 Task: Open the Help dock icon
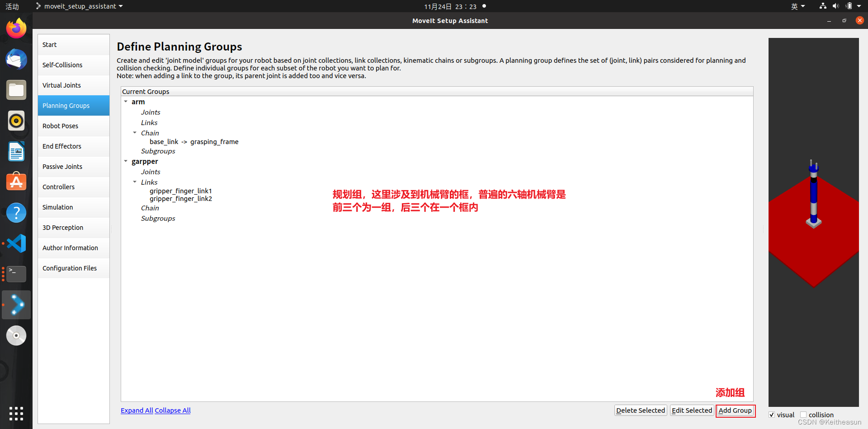coord(16,213)
